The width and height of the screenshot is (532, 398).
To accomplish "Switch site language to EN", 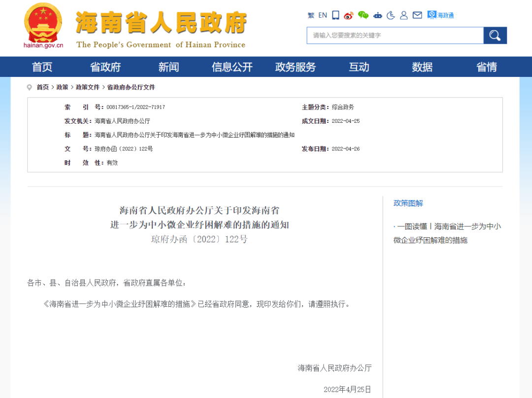I will pos(322,15).
